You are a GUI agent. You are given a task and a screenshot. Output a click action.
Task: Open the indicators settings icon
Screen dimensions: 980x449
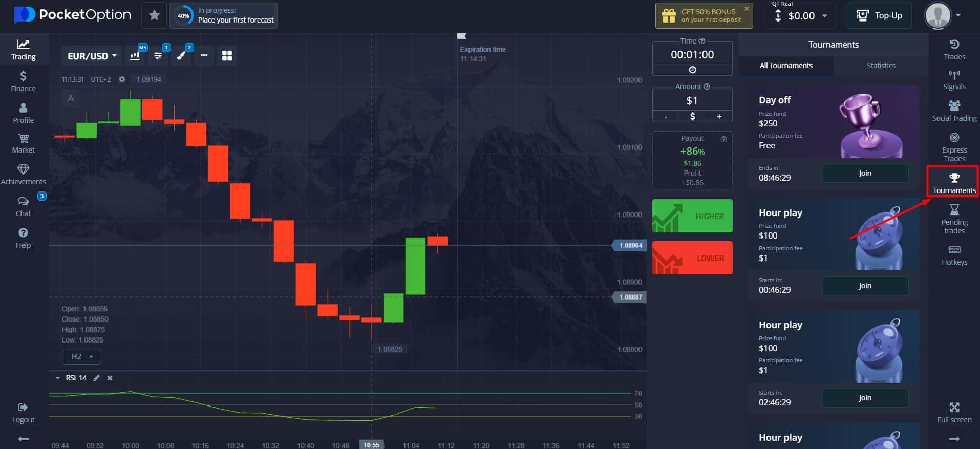[x=158, y=56]
